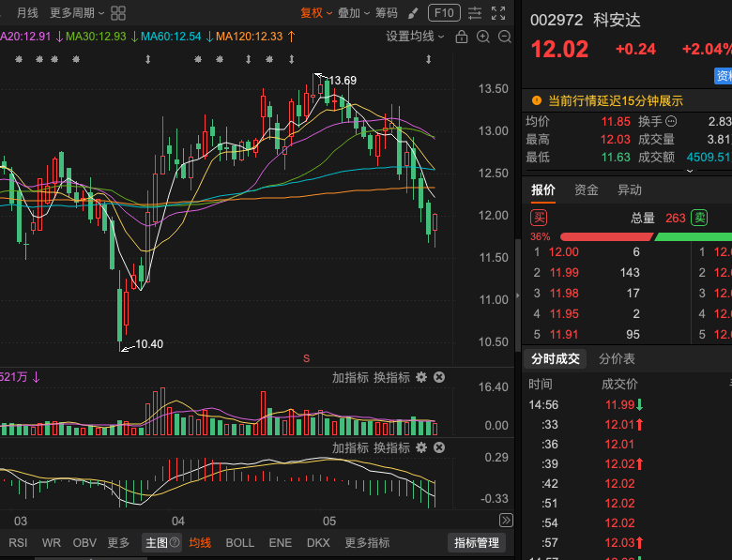Click the 换手 info circle icon
Viewport: 732px width, 560px height.
coord(671,121)
